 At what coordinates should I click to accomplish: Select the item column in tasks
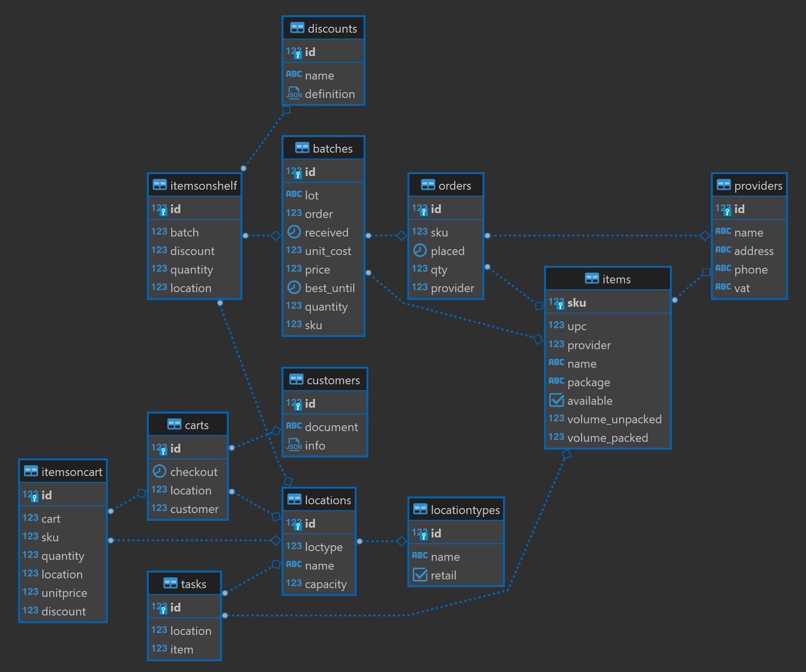pyautogui.click(x=184, y=649)
